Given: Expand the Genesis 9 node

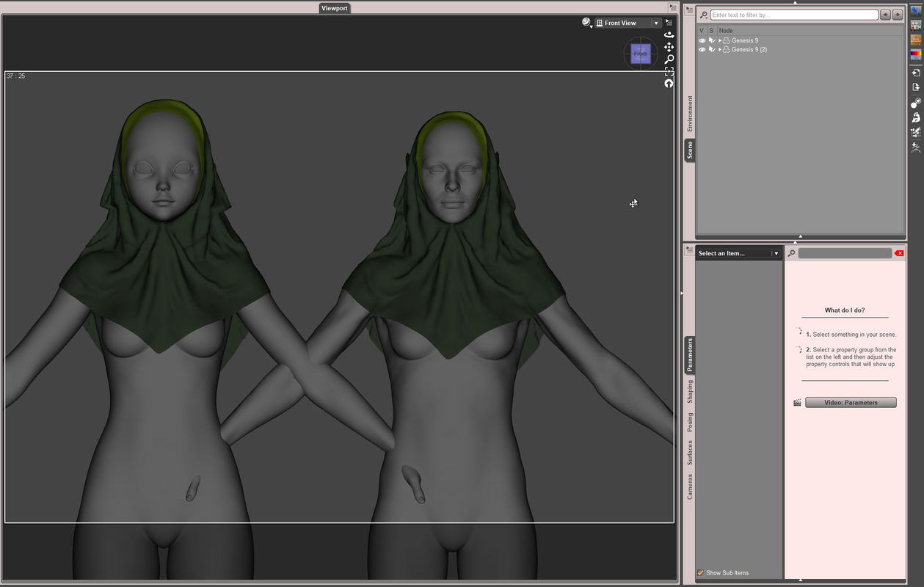Looking at the screenshot, I should (720, 40).
